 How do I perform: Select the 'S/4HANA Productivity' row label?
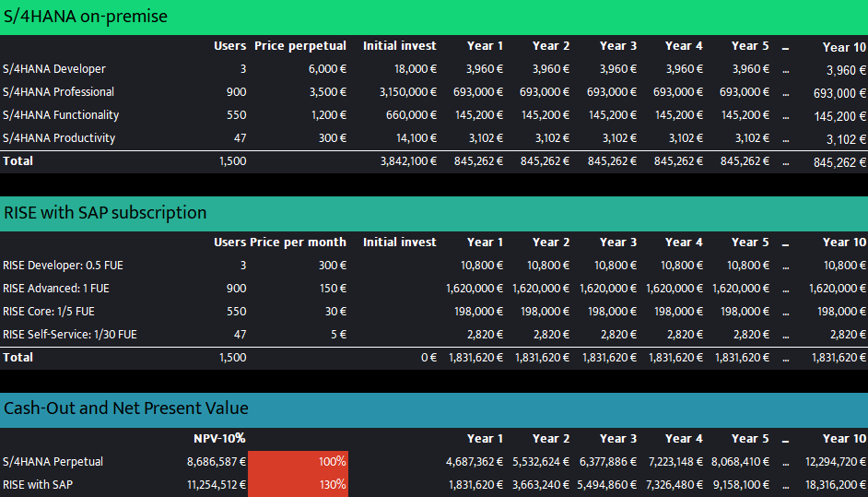coord(59,138)
